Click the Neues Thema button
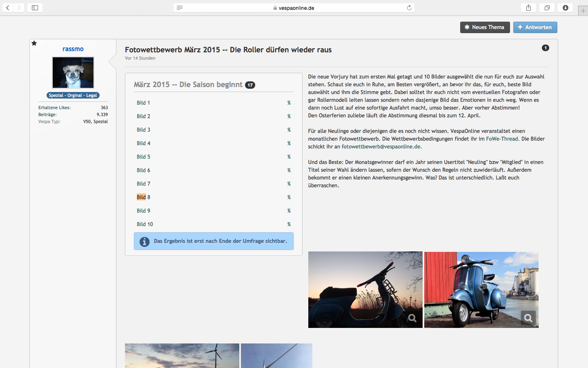This screenshot has height=368, width=588. point(485,27)
